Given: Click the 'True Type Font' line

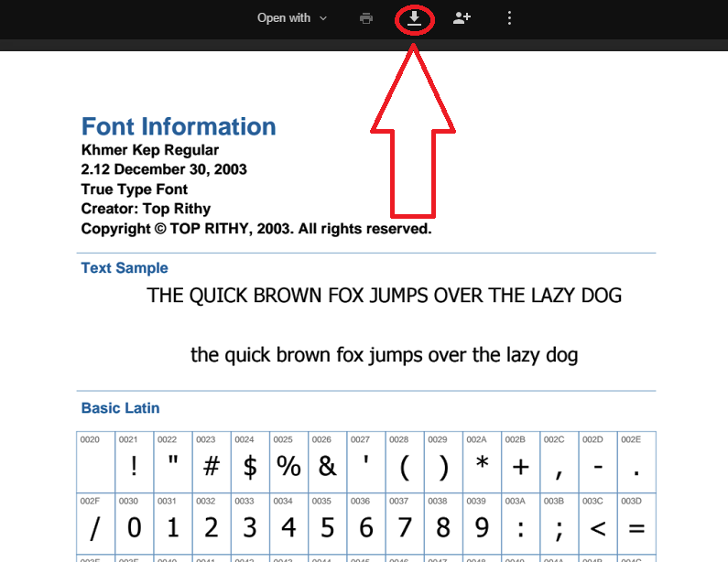Looking at the screenshot, I should 135,189.
